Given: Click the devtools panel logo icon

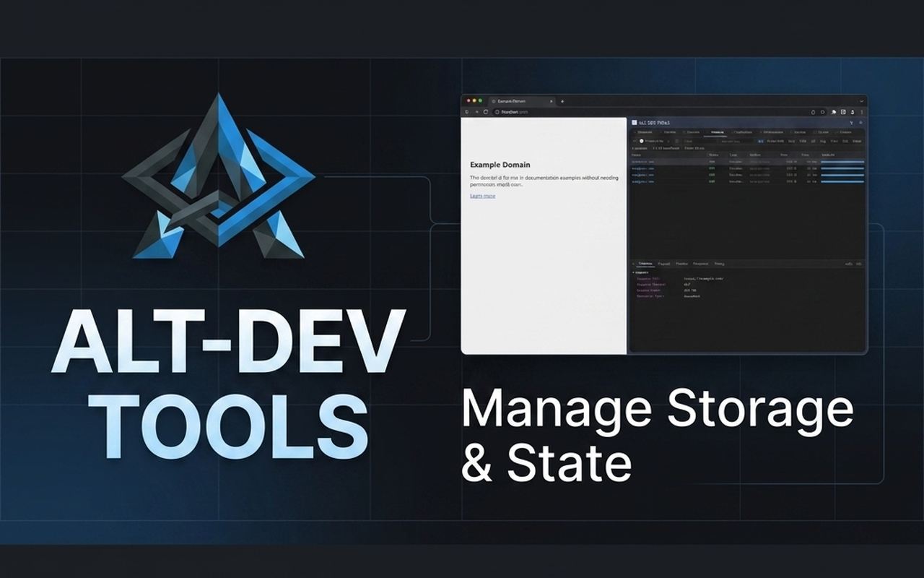Looking at the screenshot, I should 635,123.
